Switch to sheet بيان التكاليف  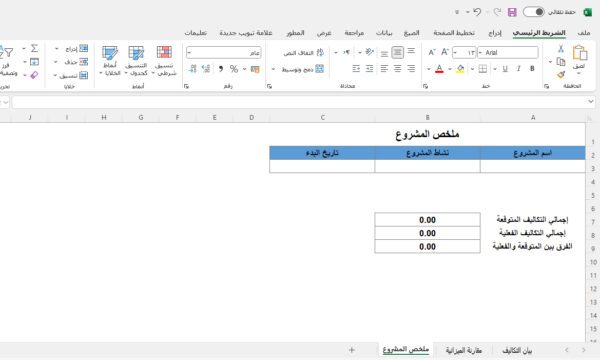[517, 350]
